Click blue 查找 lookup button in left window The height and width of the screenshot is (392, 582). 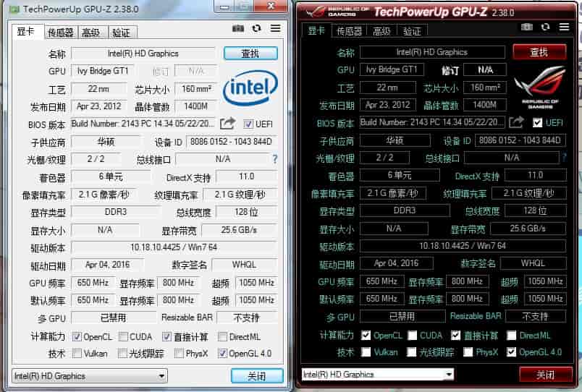250,54
